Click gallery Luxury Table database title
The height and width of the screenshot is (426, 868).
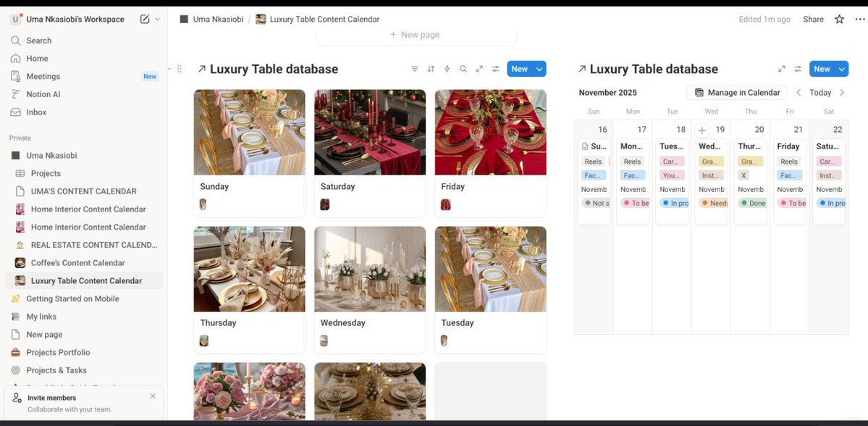[274, 70]
